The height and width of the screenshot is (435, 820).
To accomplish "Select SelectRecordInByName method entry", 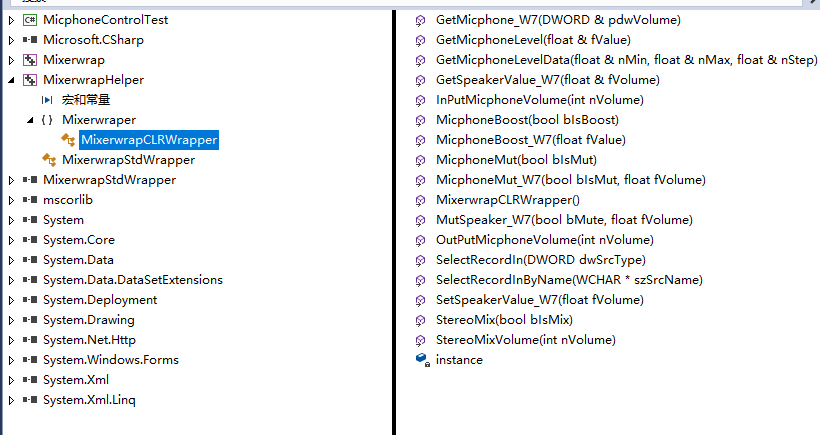I will click(x=569, y=280).
